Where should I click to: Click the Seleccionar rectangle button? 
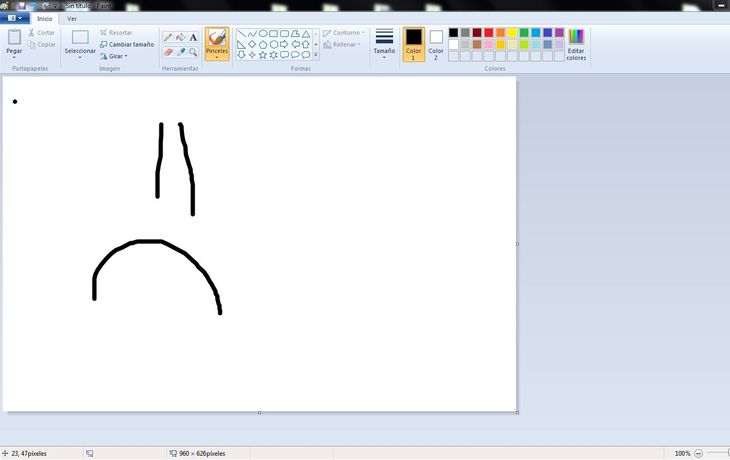(x=80, y=41)
